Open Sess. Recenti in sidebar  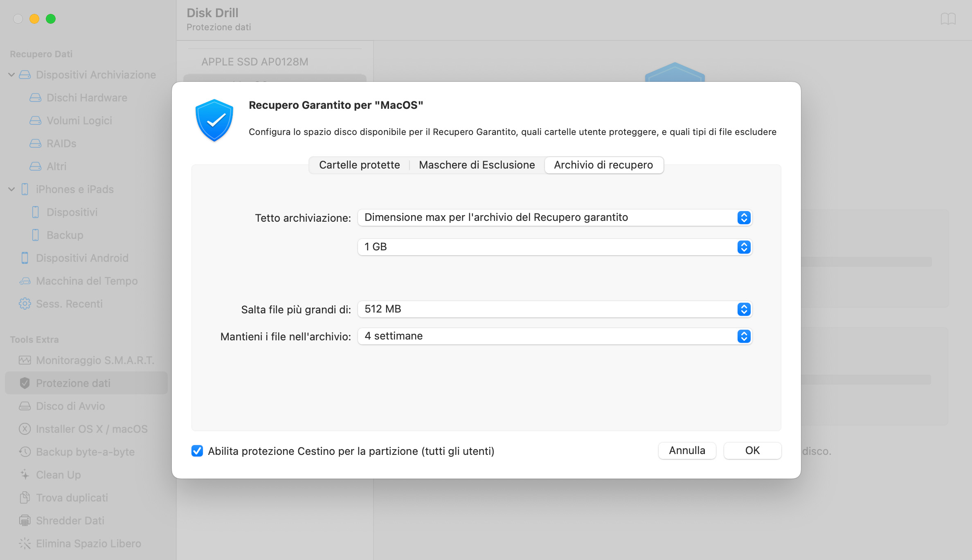87,304
